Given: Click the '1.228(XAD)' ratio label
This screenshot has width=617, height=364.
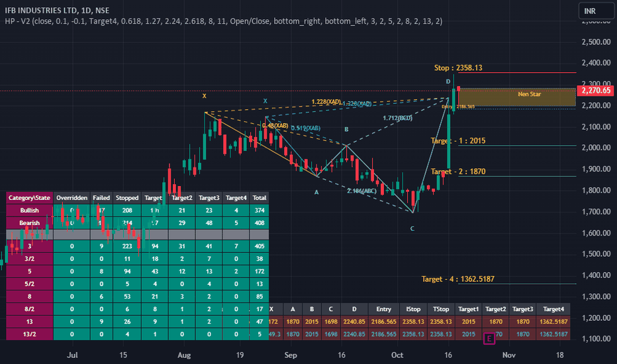Looking at the screenshot, I should pos(326,102).
